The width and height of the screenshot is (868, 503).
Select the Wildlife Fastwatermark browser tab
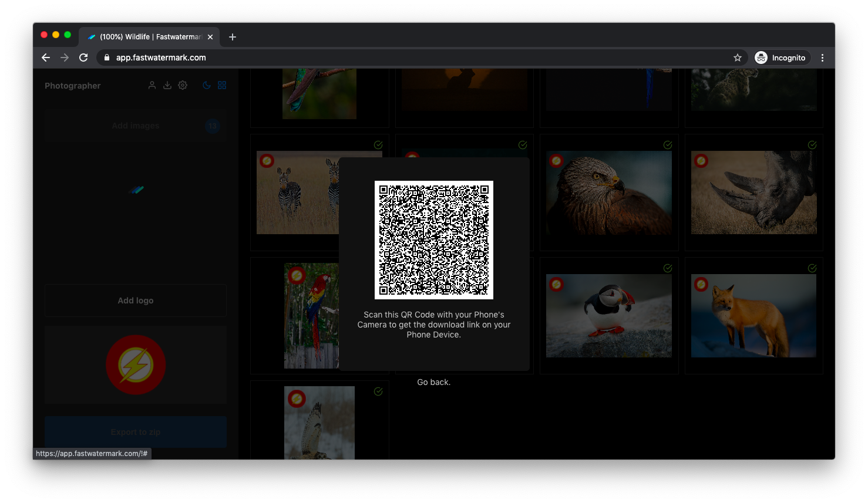pos(147,36)
